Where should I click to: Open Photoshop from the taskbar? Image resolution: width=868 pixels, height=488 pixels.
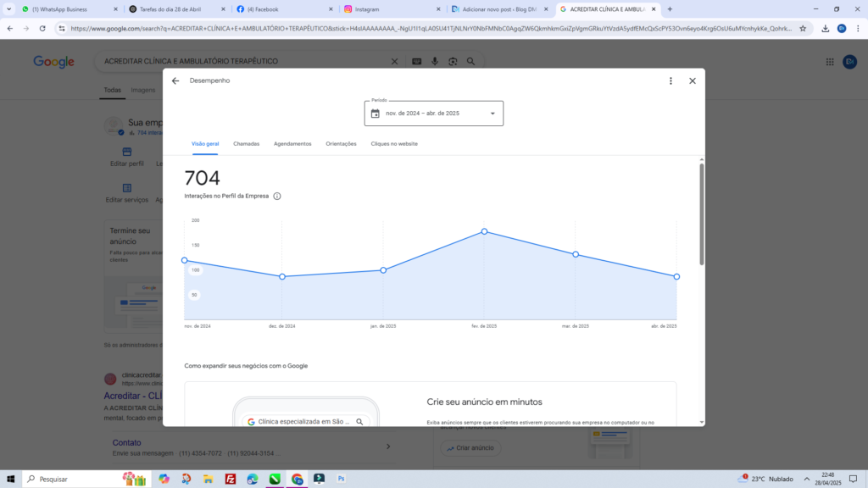coord(341,480)
